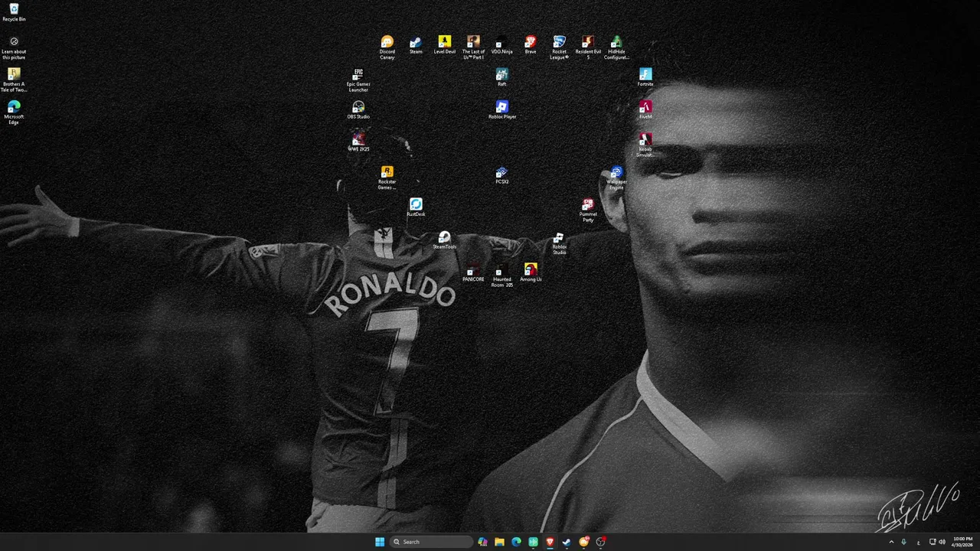Click the taskbar Search box
This screenshot has height=551, width=980.
pyautogui.click(x=431, y=542)
